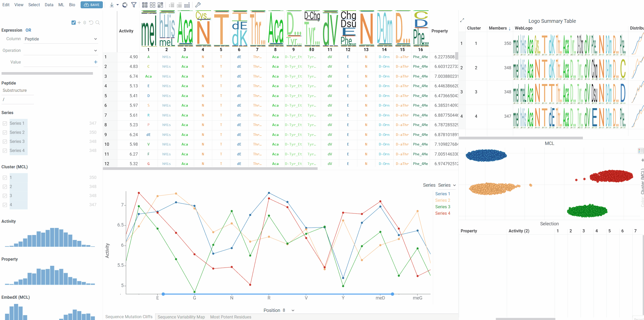Click the refresh ring icon
The image size is (644, 320).
(x=125, y=5)
